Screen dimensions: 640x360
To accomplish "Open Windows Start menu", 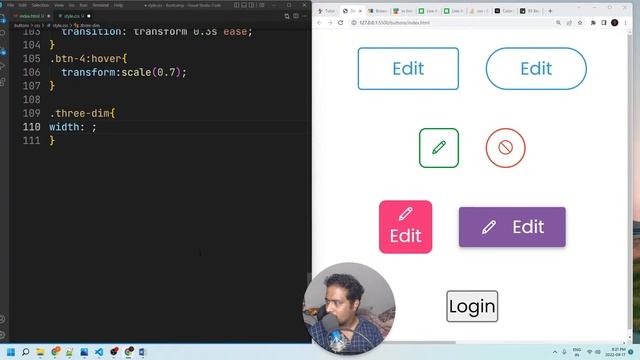I will click(x=11, y=352).
